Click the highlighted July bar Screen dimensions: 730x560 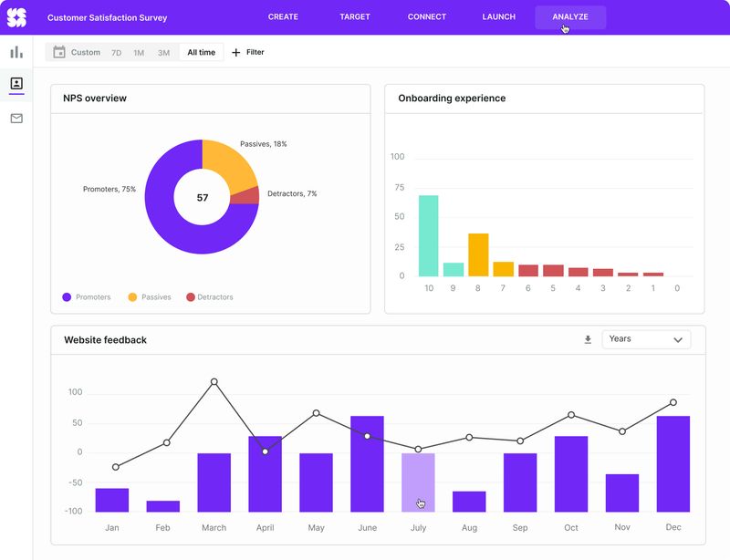click(x=418, y=482)
